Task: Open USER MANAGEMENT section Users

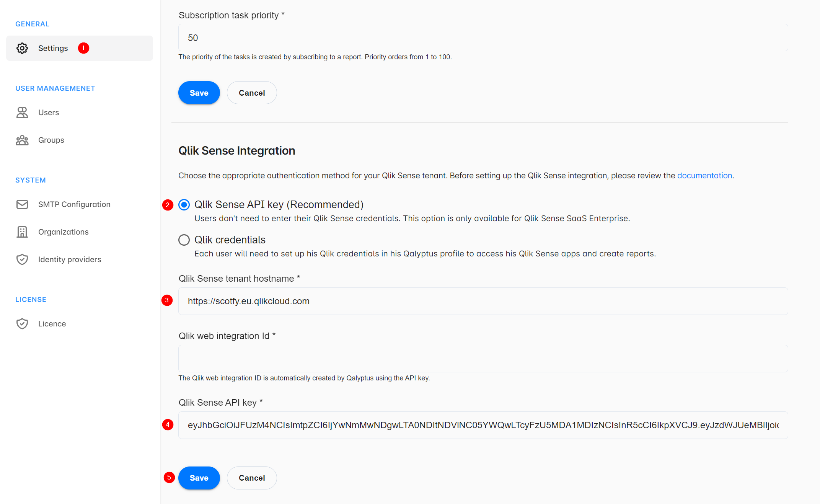Action: coord(49,113)
